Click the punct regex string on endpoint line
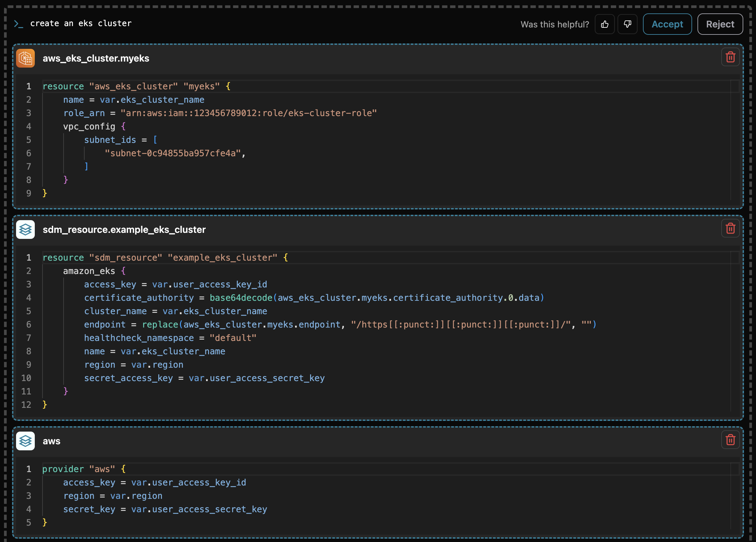The image size is (756, 542). click(461, 325)
